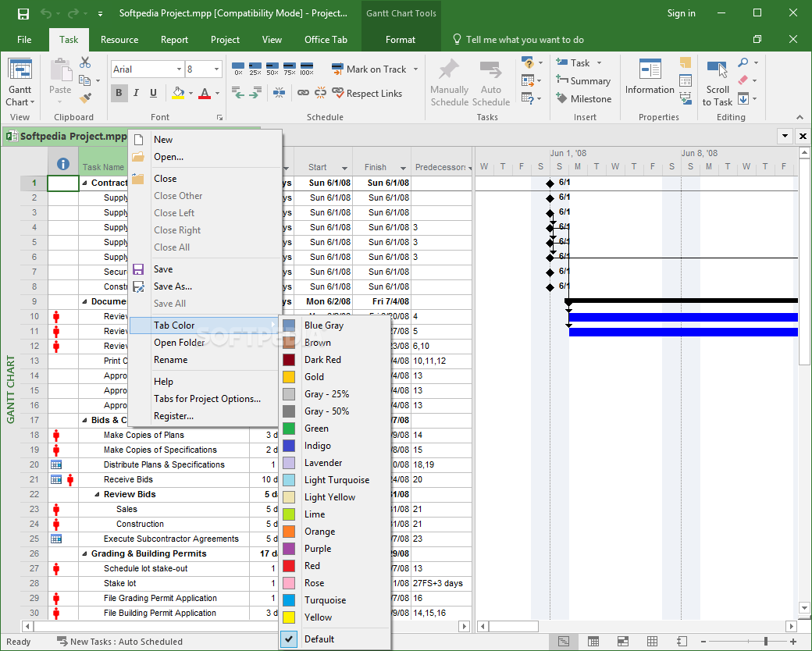
Task: Toggle Respect Links
Action: coord(367,93)
